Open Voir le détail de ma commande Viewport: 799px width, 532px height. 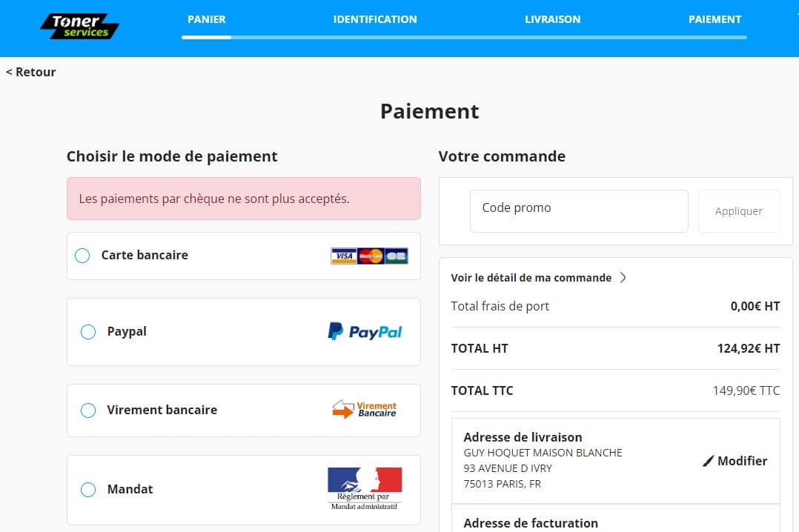[x=531, y=278]
